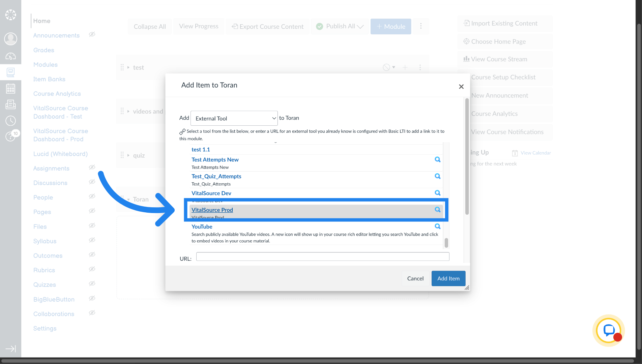Select the VitalSource Dev tool link
Screen dimensions: 642x364
(x=211, y=193)
